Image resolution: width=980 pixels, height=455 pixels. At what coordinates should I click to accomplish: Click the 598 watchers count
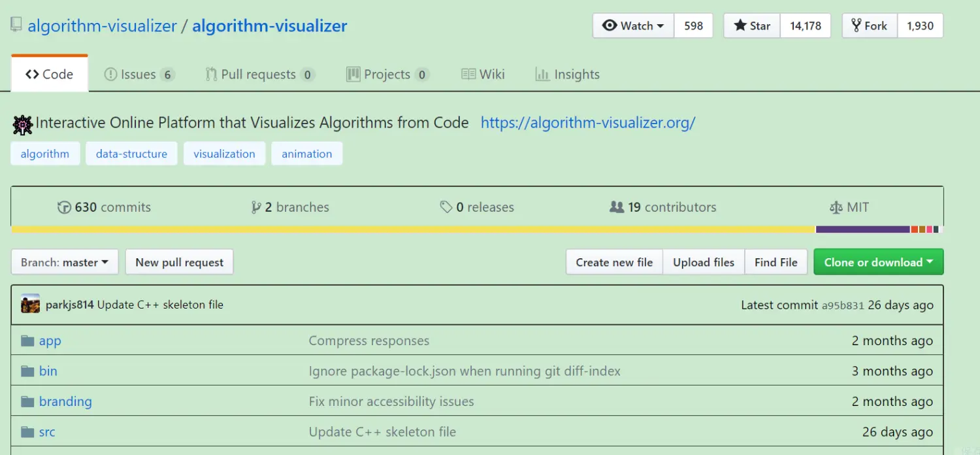693,25
